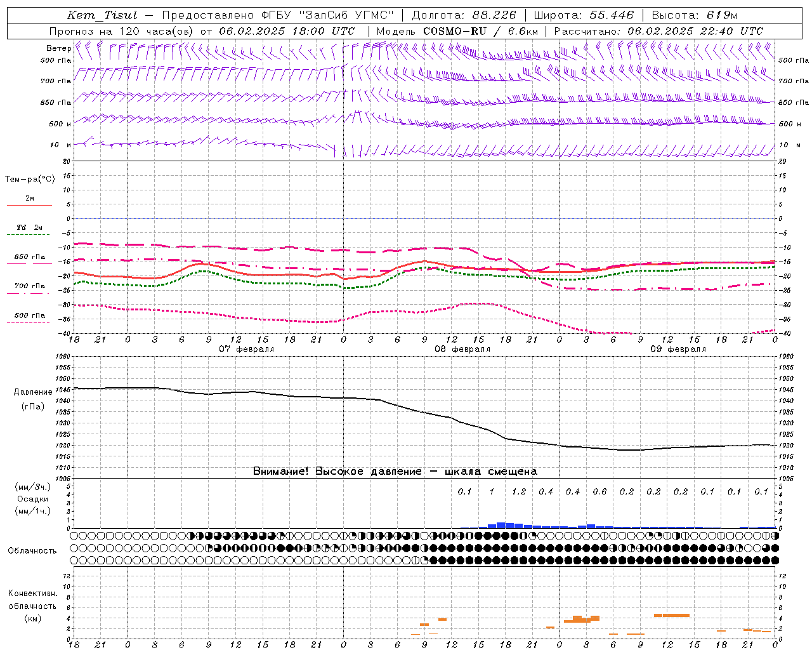Click the tallest blue precipitation bar
The width and height of the screenshot is (812, 650).
[x=501, y=525]
